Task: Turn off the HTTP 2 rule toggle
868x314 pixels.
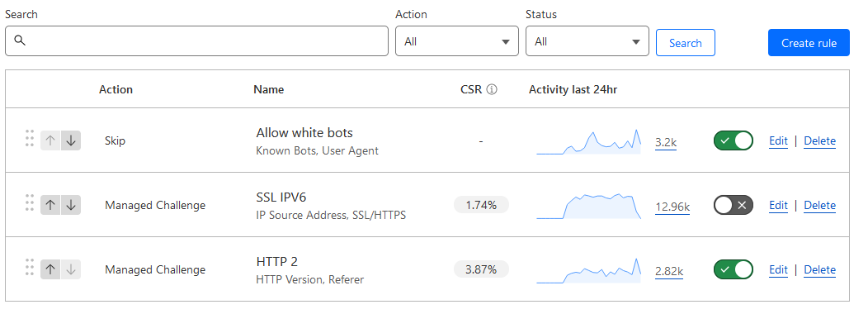Action: 734,269
